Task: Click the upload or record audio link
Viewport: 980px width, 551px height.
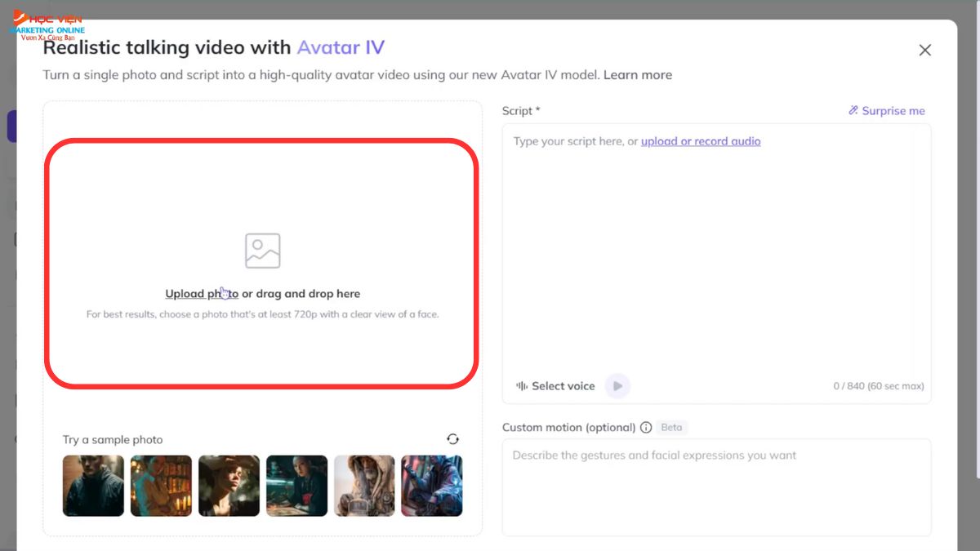Action: point(701,141)
